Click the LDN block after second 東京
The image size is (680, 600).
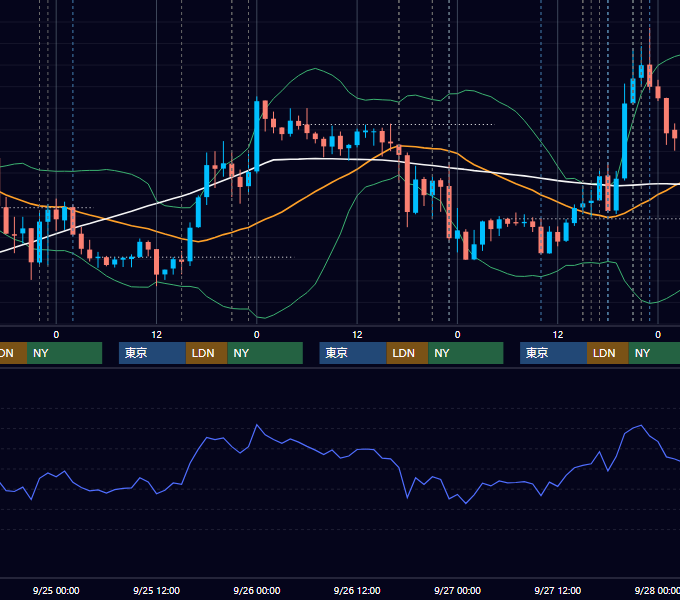[407, 353]
